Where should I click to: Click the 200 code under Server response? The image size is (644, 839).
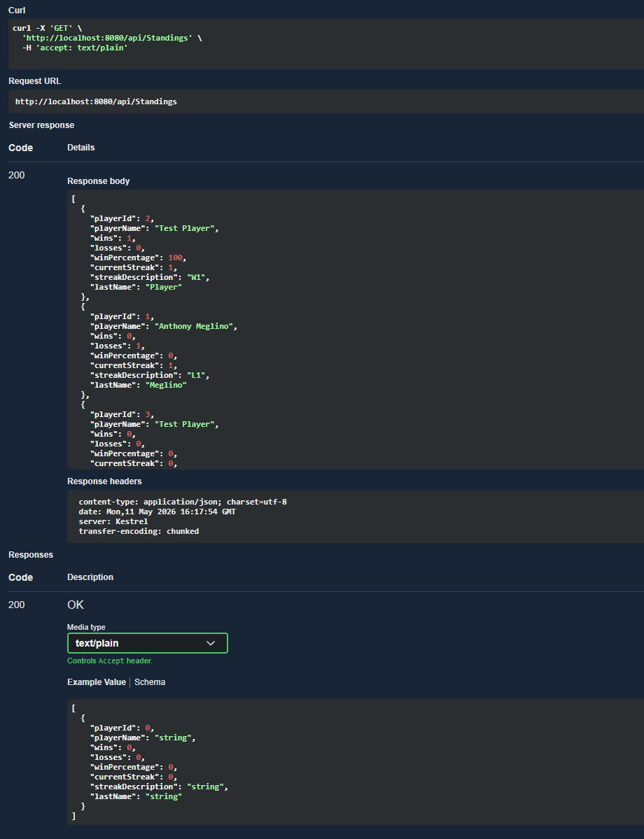click(17, 175)
